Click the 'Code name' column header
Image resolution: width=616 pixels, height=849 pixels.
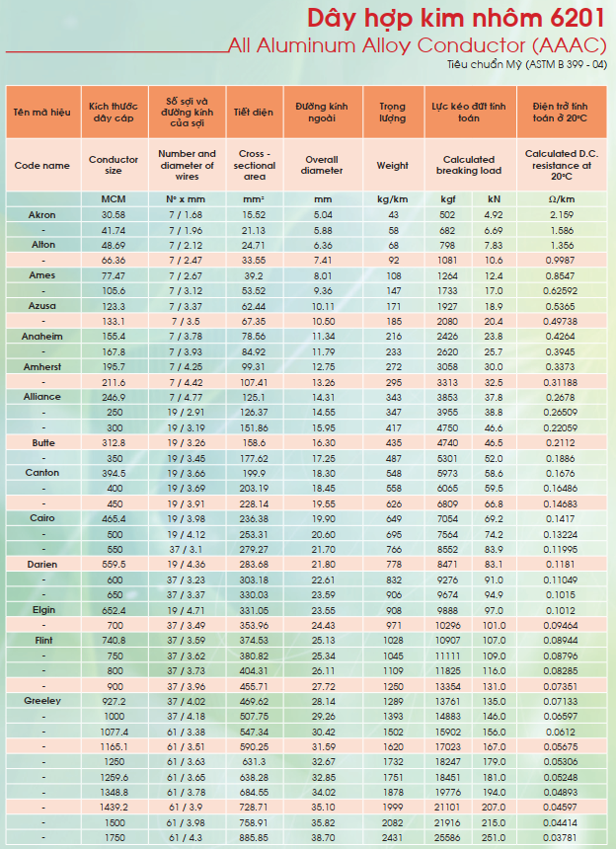pos(42,165)
